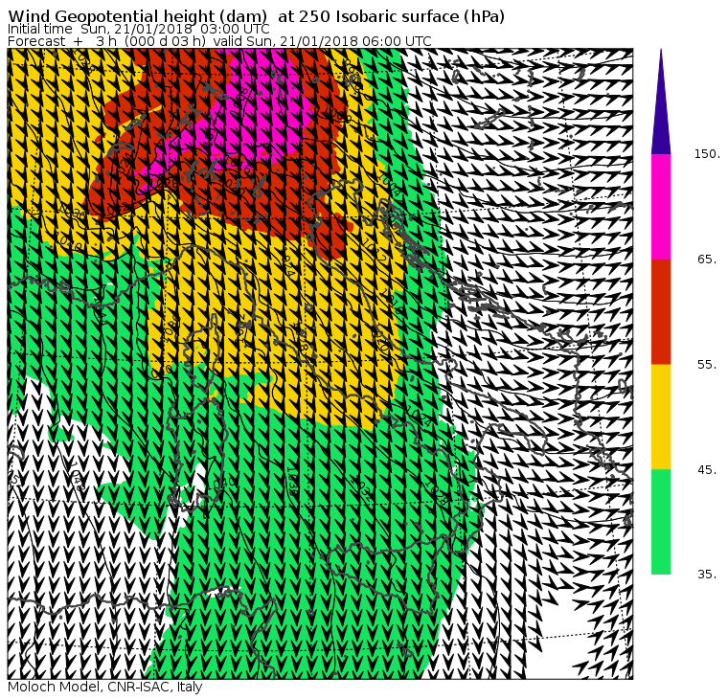Click the red 55–65 legend color band

(661, 312)
